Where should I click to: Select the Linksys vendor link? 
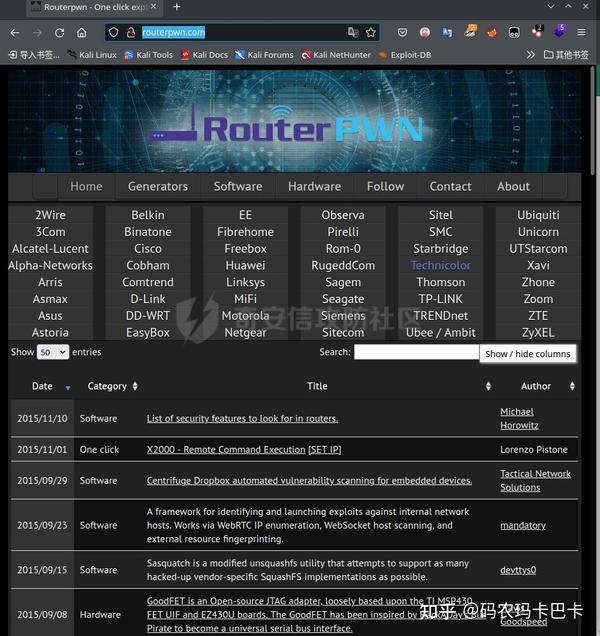(x=245, y=282)
